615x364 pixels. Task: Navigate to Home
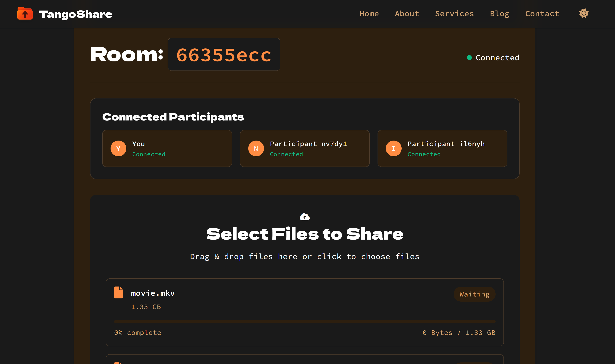pos(369,14)
